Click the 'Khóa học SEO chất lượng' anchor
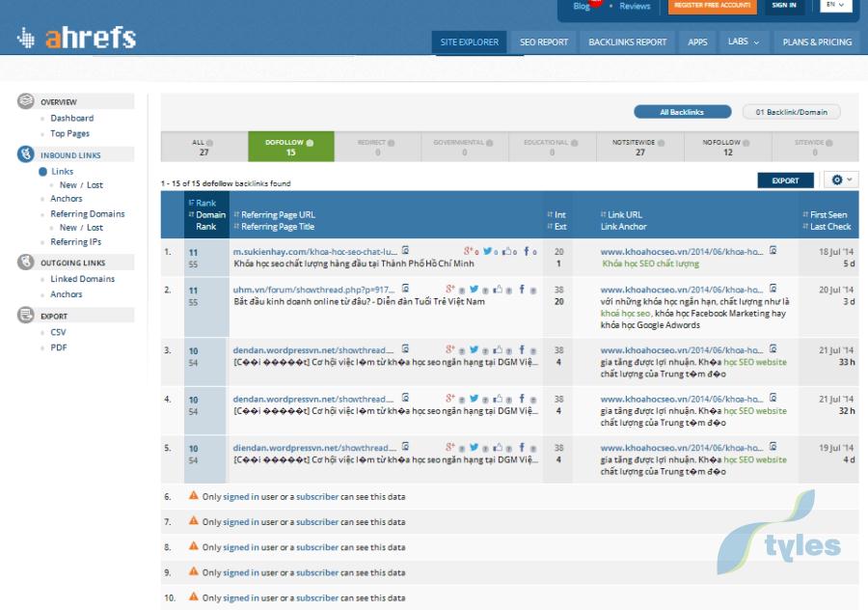 pyautogui.click(x=650, y=263)
